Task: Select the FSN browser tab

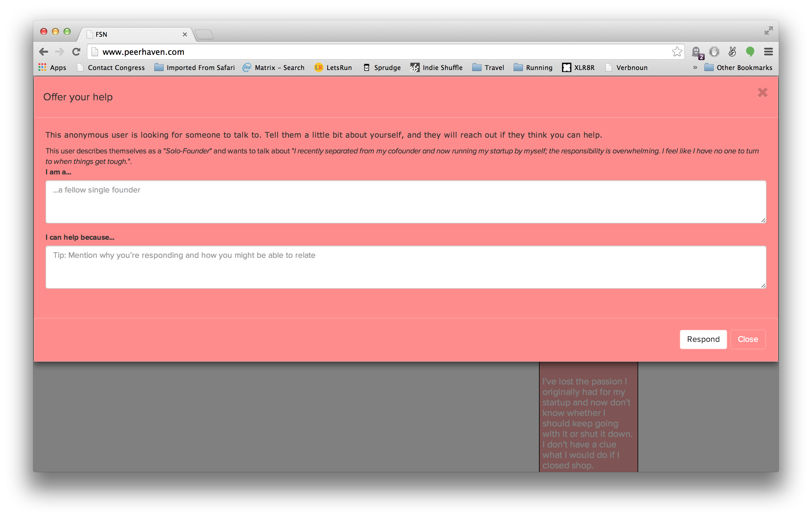Action: pyautogui.click(x=135, y=34)
